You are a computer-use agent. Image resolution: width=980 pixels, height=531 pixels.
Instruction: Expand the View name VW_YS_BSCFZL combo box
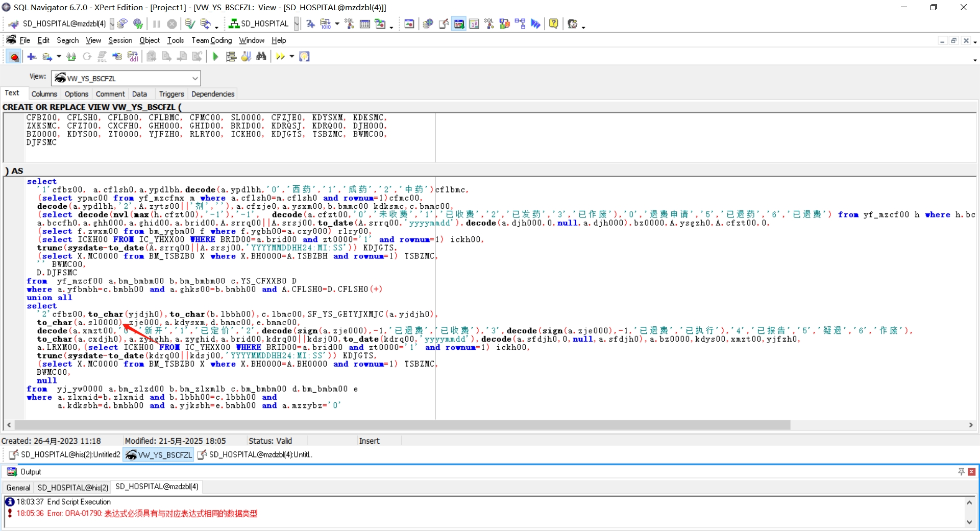pyautogui.click(x=195, y=78)
